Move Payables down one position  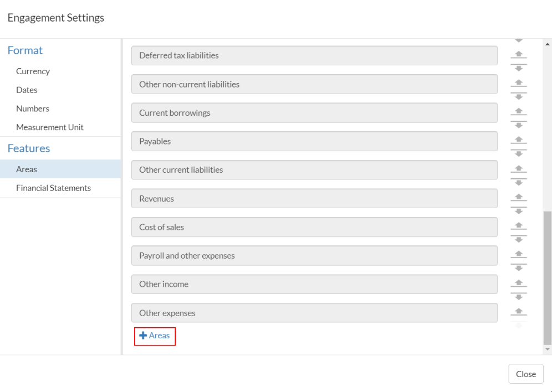point(518,154)
